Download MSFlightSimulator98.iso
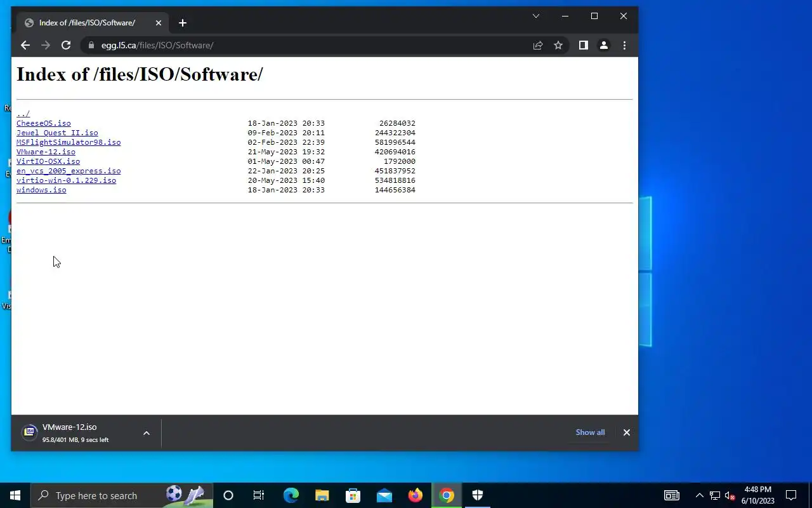Screen dimensions: 812x508 click(69, 142)
